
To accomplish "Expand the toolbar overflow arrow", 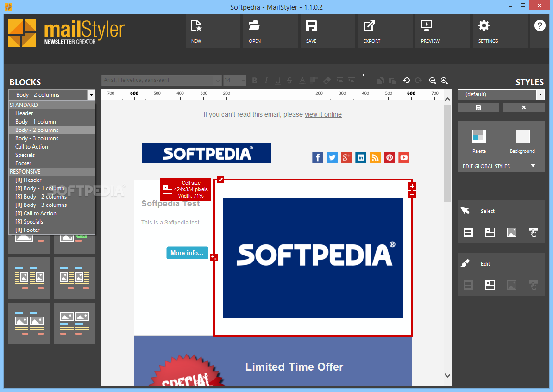I will 363,75.
